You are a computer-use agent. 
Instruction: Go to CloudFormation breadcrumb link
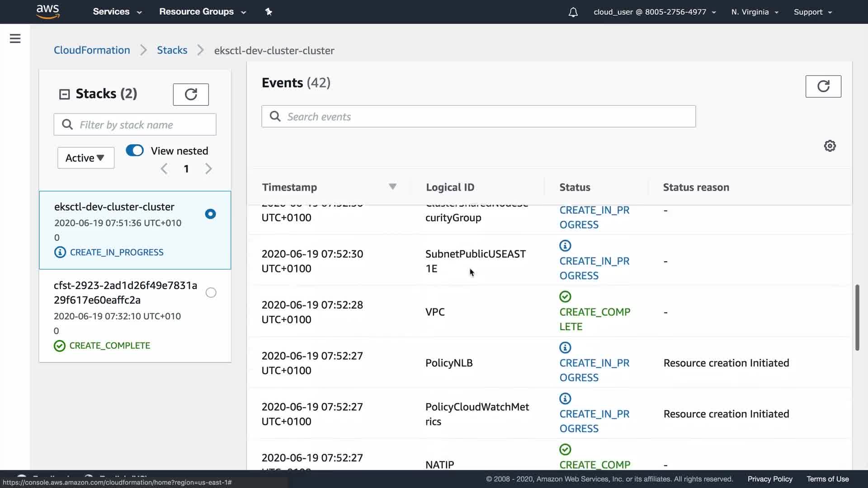(92, 50)
